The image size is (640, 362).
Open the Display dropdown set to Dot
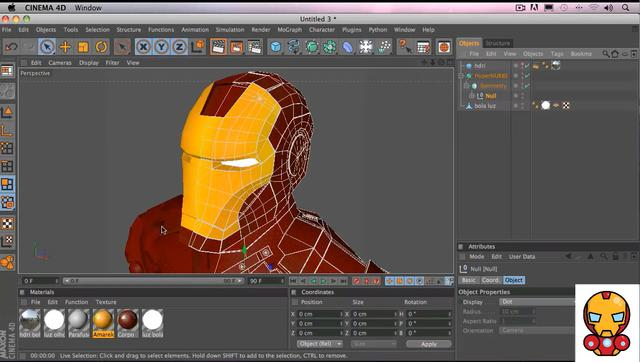(x=537, y=302)
